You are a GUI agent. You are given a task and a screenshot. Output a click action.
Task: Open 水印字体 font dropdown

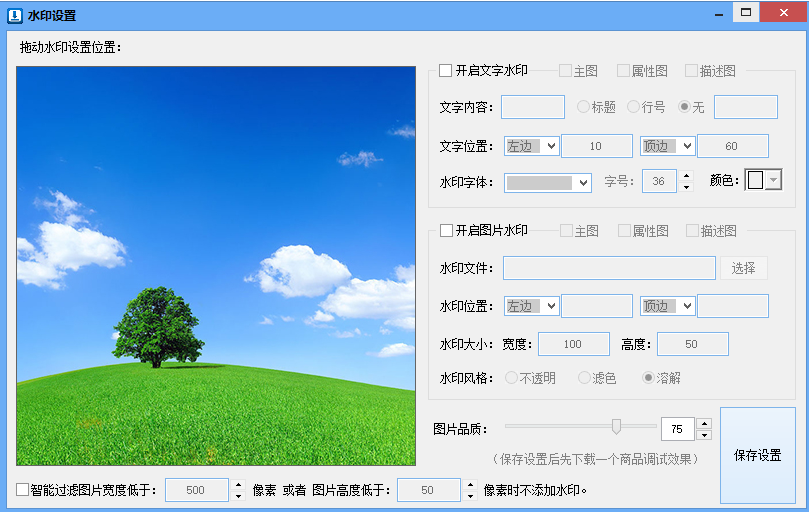[x=548, y=183]
